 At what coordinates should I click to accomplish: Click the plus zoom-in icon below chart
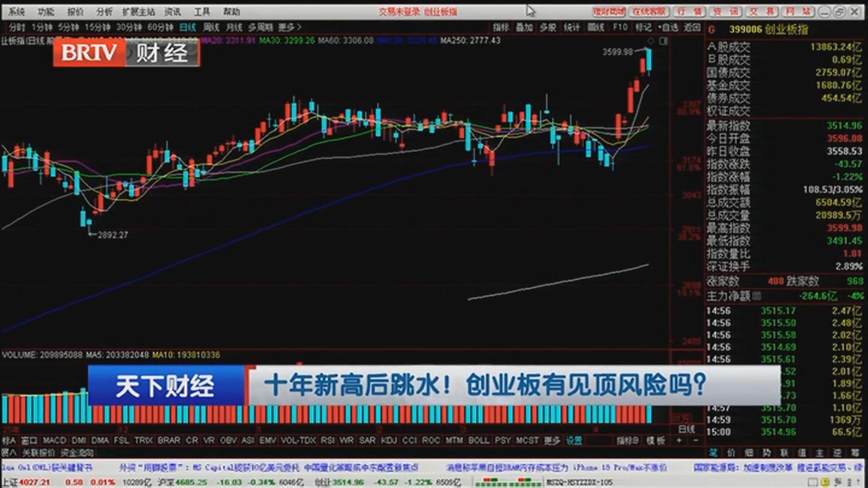[x=679, y=440]
